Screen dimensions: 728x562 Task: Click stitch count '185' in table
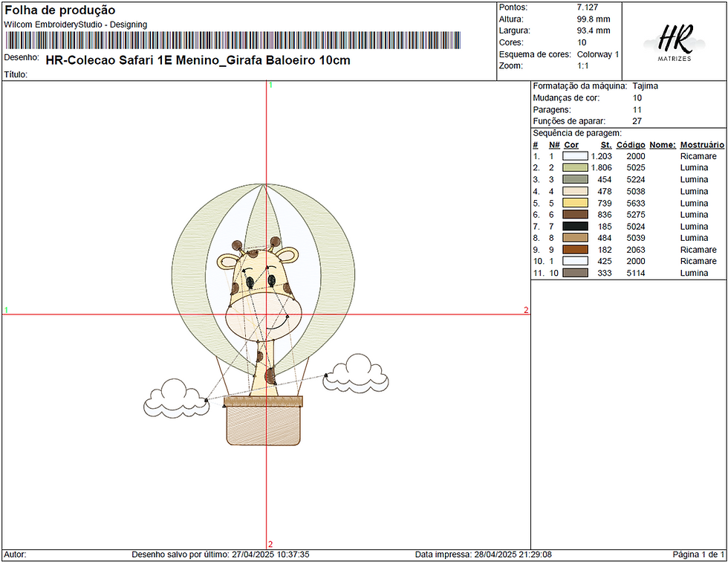[605, 227]
